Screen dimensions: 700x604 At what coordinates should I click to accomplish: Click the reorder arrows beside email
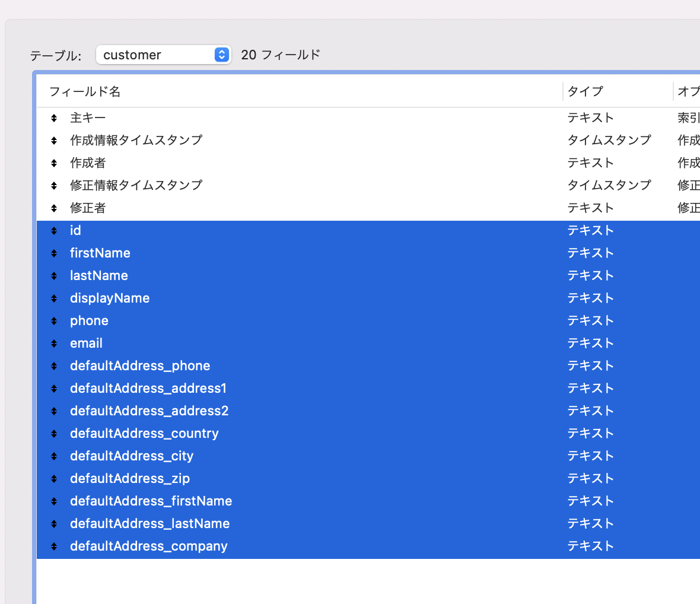pyautogui.click(x=55, y=343)
